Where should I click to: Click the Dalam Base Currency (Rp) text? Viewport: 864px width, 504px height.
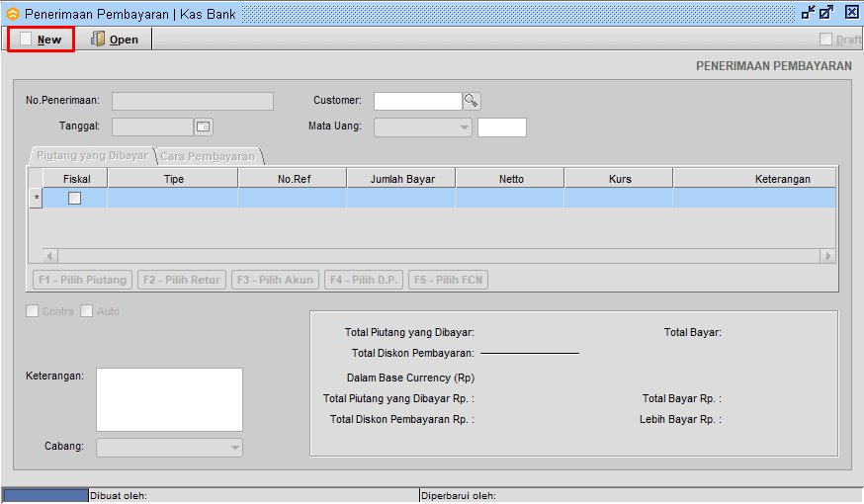click(x=410, y=378)
